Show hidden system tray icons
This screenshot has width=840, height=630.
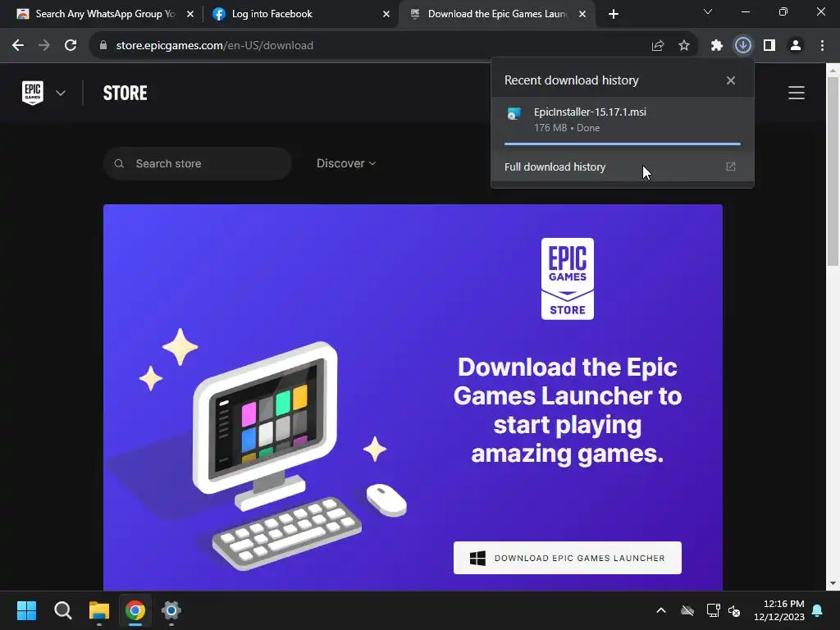tap(661, 610)
